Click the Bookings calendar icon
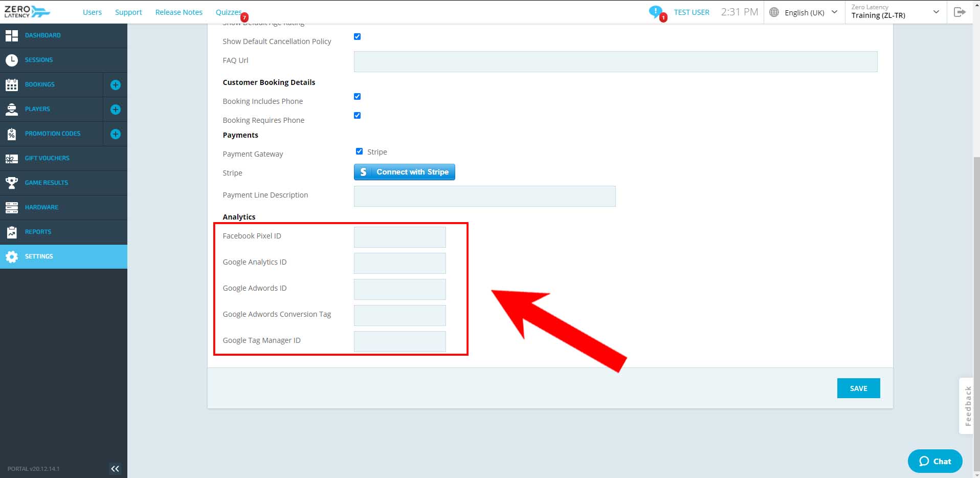Image resolution: width=980 pixels, height=478 pixels. click(x=12, y=84)
